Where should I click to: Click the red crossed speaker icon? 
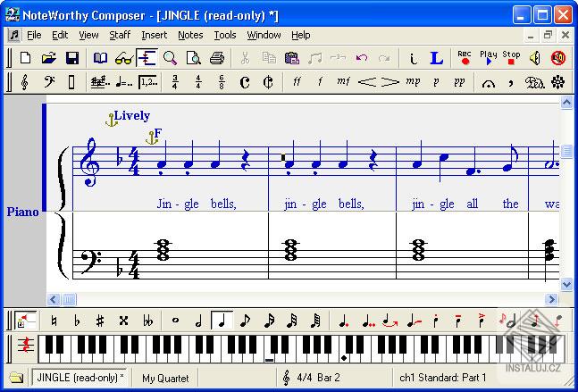coord(558,58)
